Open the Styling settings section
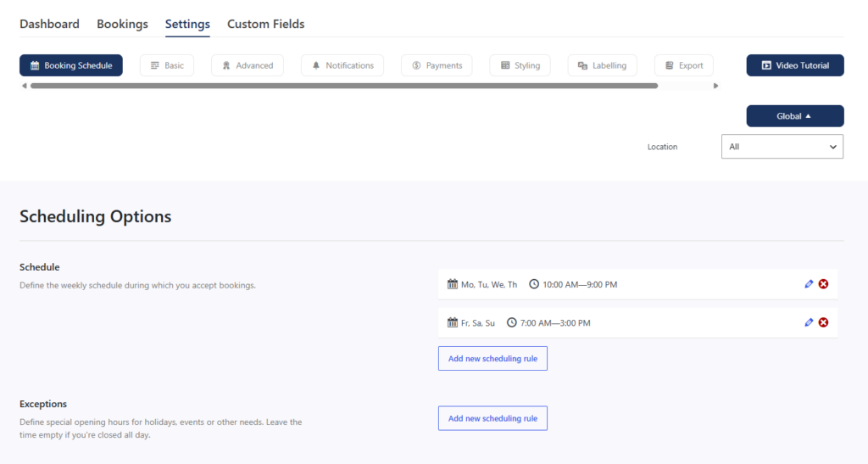This screenshot has height=464, width=868. coord(520,65)
